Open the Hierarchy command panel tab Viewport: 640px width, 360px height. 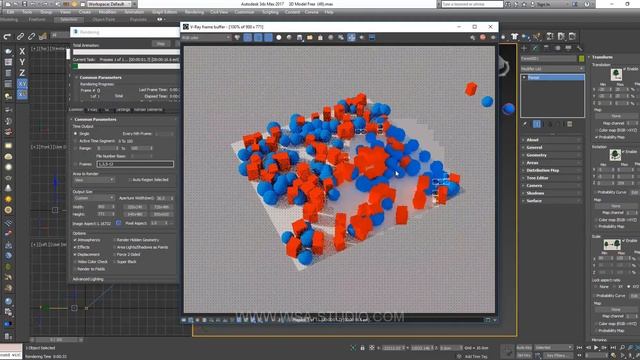click(x=547, y=48)
